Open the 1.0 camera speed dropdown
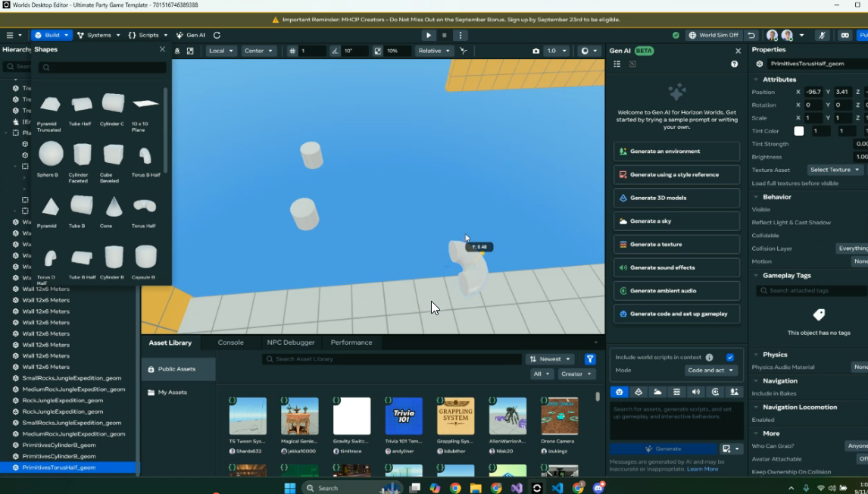868x494 pixels. click(x=557, y=51)
